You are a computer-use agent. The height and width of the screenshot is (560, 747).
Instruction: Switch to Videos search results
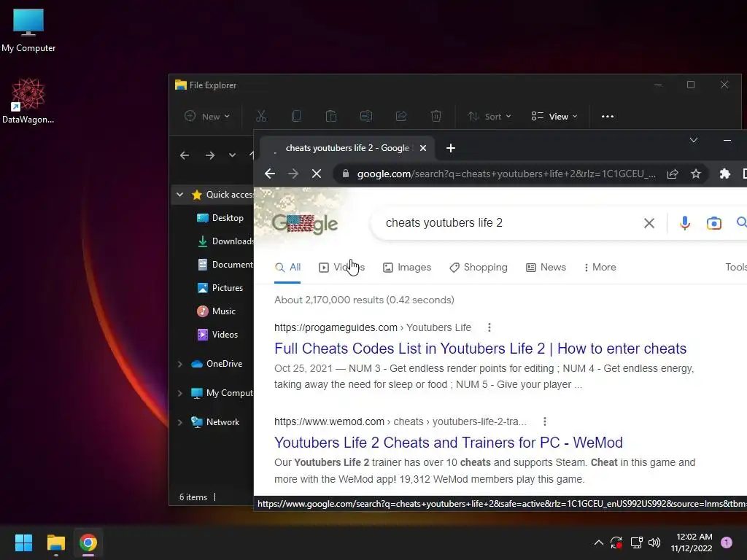click(341, 267)
